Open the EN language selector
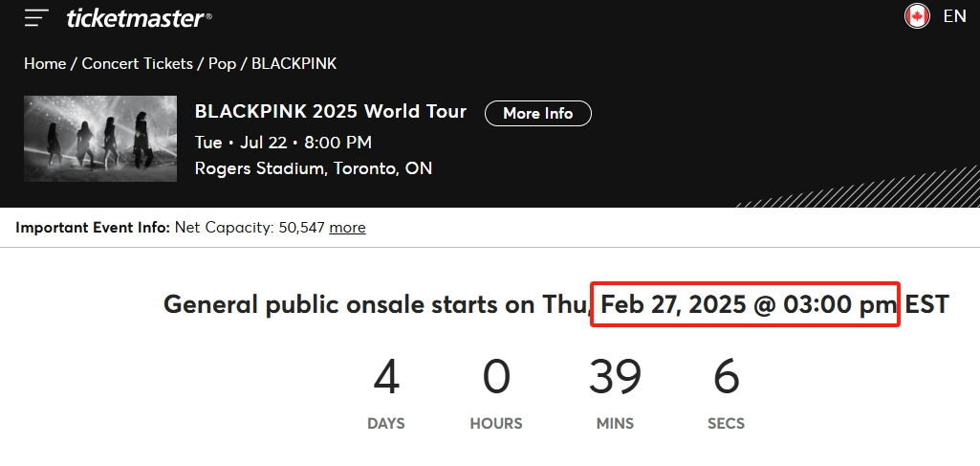The height and width of the screenshot is (466, 980). tap(954, 16)
